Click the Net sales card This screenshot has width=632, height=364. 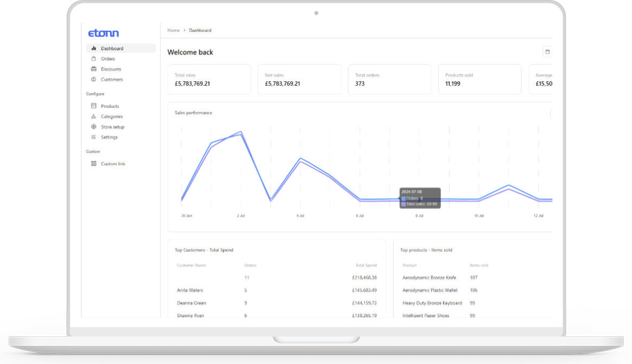coord(299,80)
